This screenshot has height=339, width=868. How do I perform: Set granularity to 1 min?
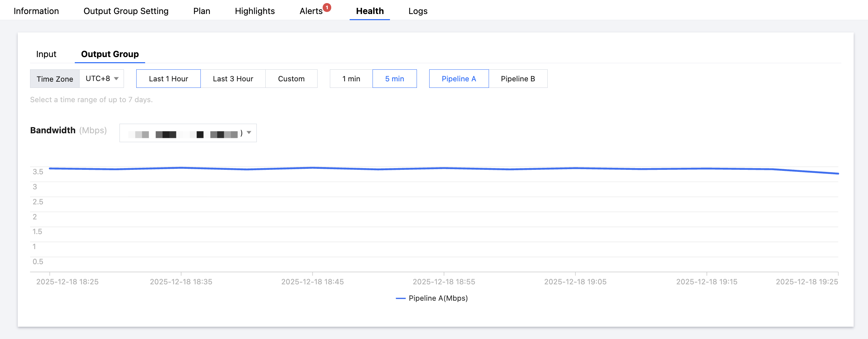click(x=351, y=79)
